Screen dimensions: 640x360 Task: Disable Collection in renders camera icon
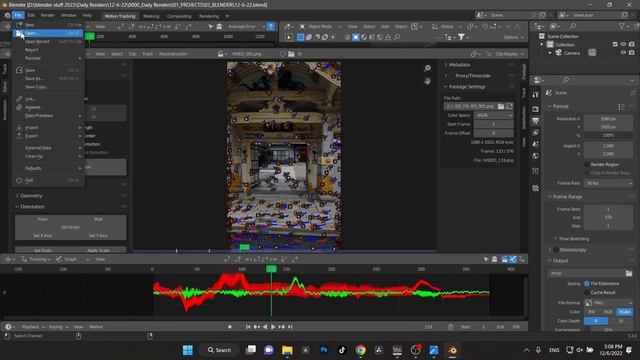[632, 44]
